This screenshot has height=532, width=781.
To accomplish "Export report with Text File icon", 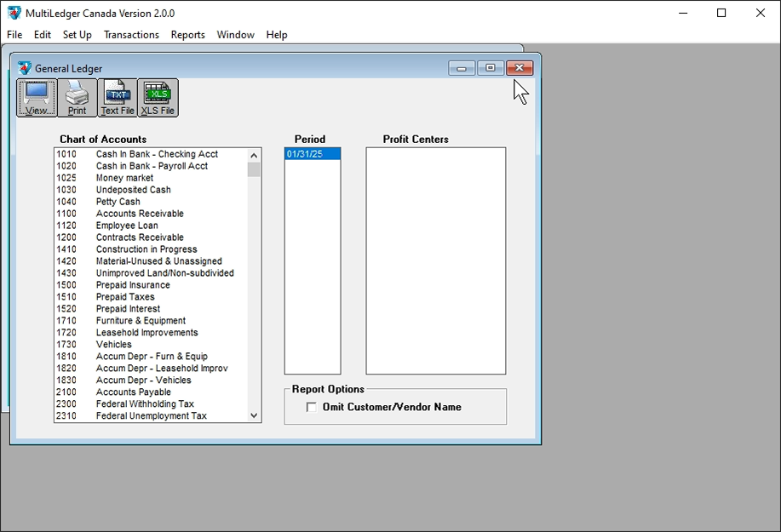I will pos(118,98).
